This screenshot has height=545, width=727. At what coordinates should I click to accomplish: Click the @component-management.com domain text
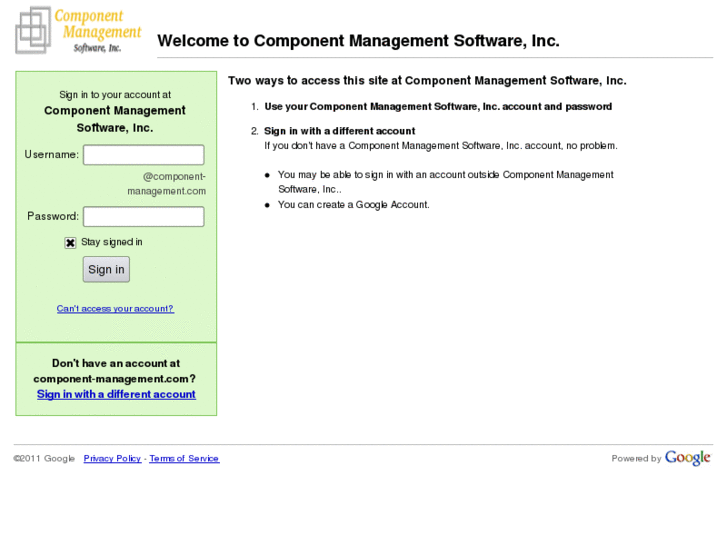tap(167, 184)
